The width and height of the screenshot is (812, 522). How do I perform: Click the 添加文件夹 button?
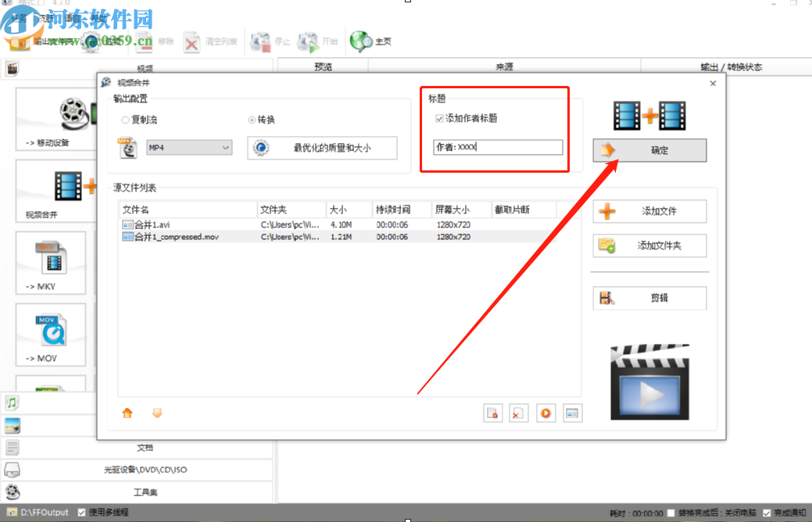coord(649,245)
